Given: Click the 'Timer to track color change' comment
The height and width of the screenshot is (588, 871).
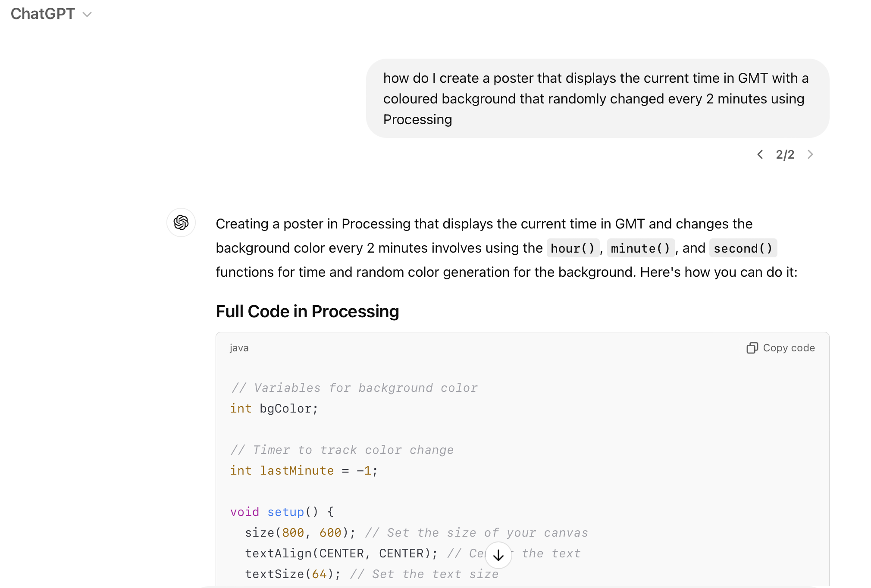Looking at the screenshot, I should click(342, 450).
